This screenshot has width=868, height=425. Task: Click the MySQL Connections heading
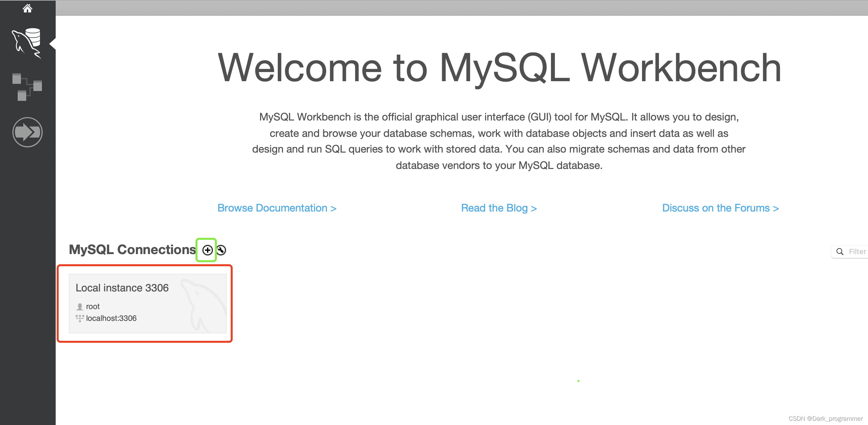tap(132, 249)
